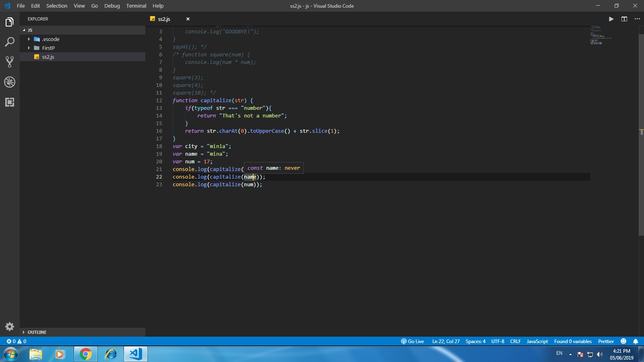Click num argument on line 23

tap(249, 185)
